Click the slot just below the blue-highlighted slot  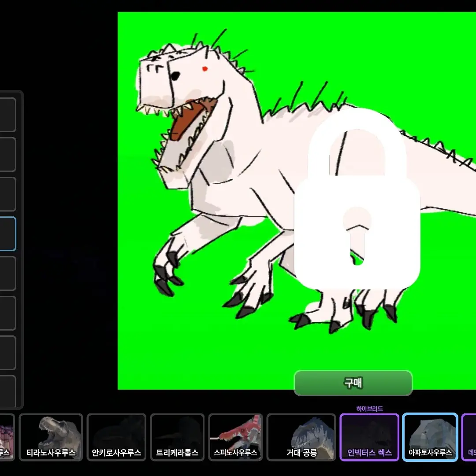point(7,273)
